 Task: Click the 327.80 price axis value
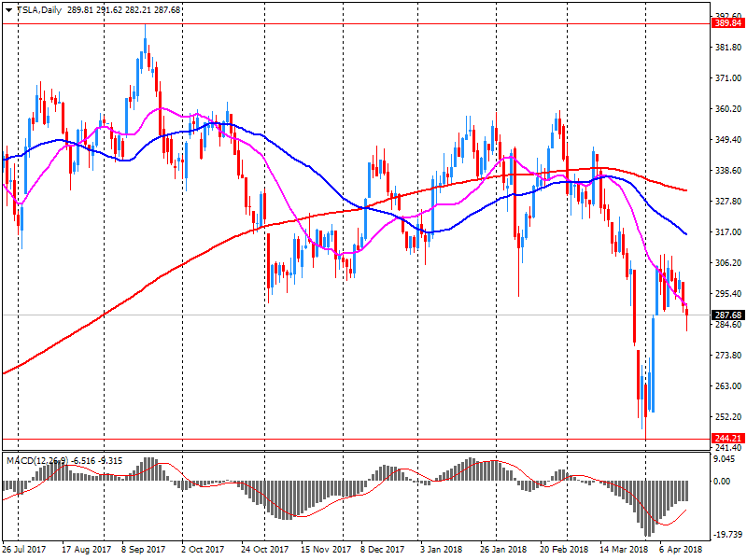[728, 202]
